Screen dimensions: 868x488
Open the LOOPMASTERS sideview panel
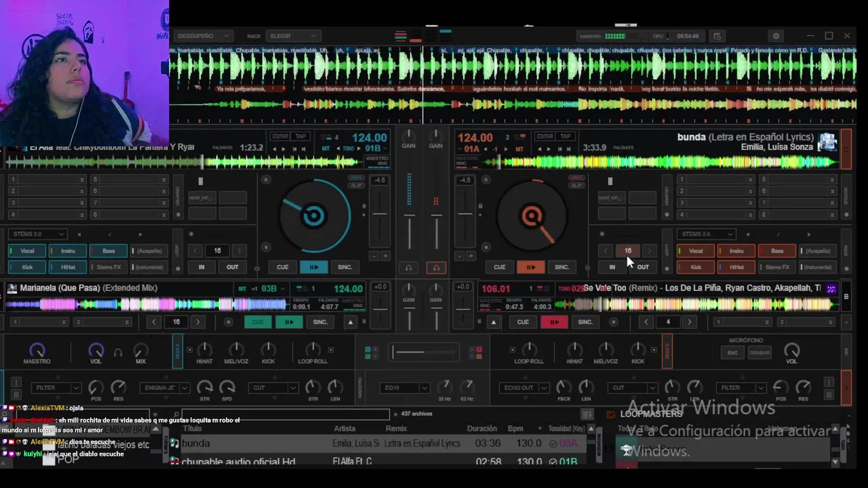tap(651, 414)
